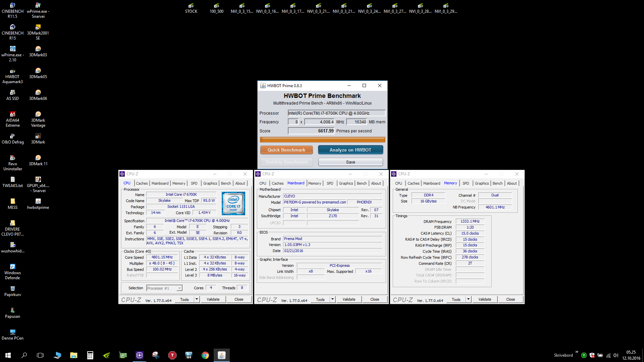Open 3DMark 11 desktop icon
Image resolution: width=644 pixels, height=362 pixels.
pos(38,160)
